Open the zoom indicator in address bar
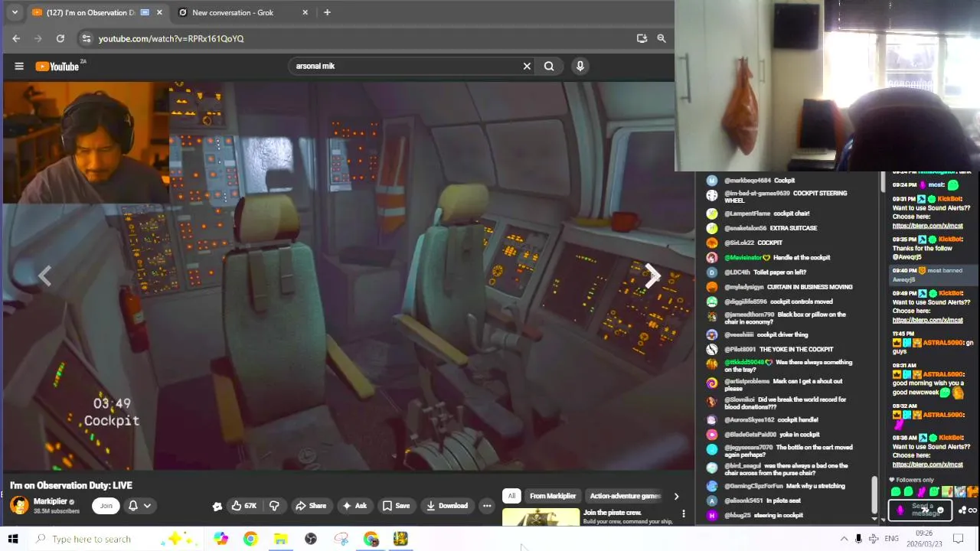The image size is (980, 551). (661, 38)
